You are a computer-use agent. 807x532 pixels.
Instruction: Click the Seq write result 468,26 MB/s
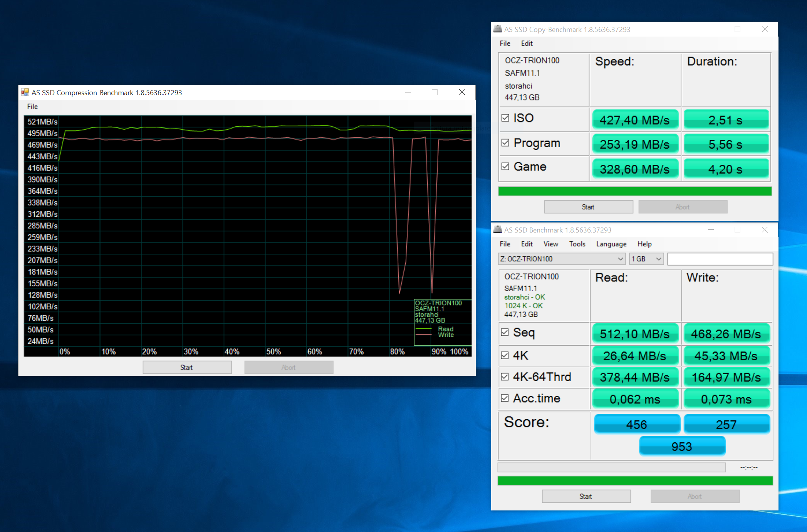(726, 334)
